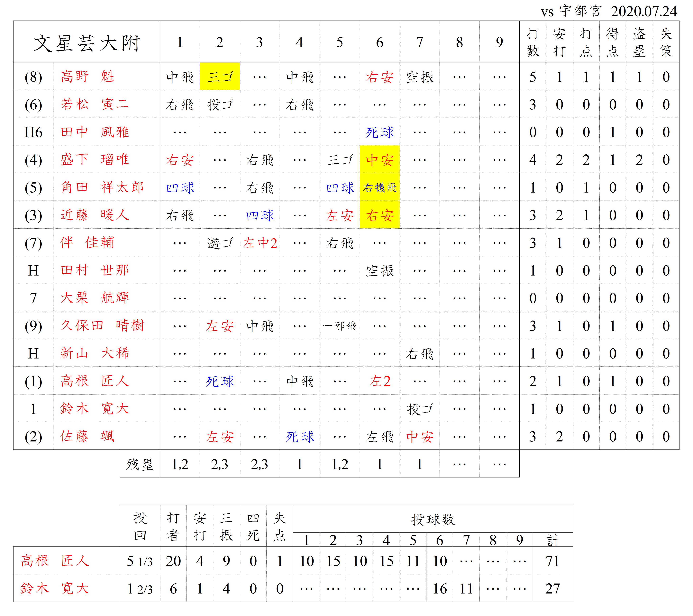Select 高根 匠人 in the pitching table
693x616 pixels.
(55, 561)
